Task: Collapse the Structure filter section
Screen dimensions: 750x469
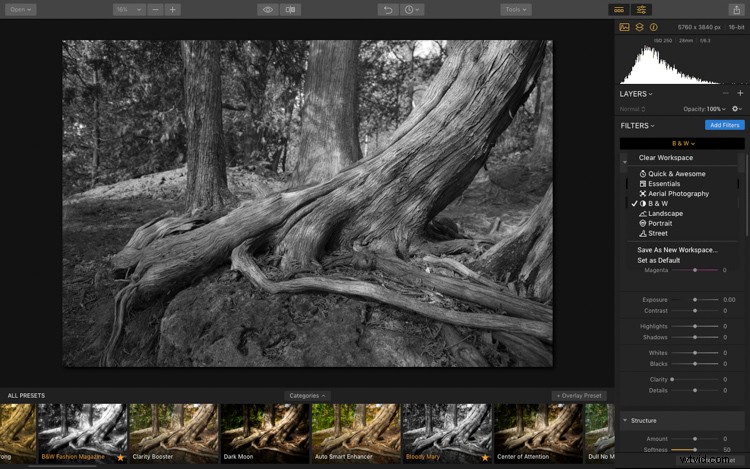Action: tap(625, 421)
